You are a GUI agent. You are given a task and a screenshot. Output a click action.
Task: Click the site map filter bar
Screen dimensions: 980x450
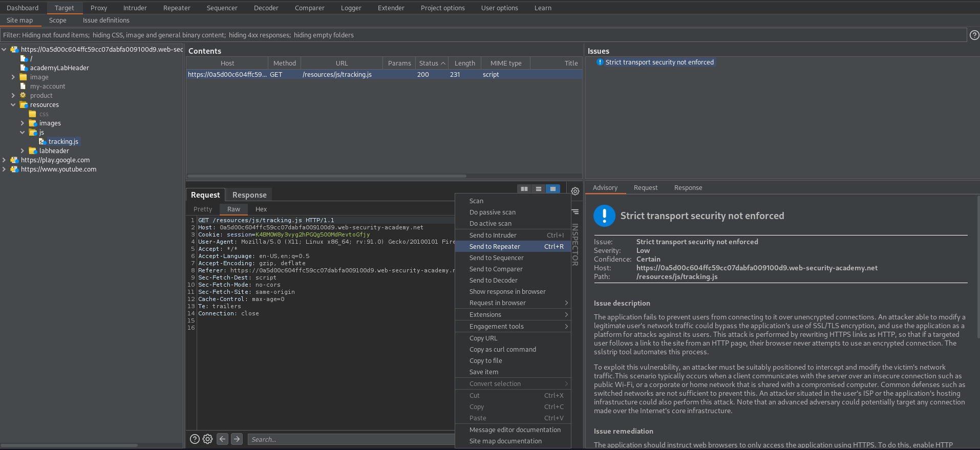484,35
